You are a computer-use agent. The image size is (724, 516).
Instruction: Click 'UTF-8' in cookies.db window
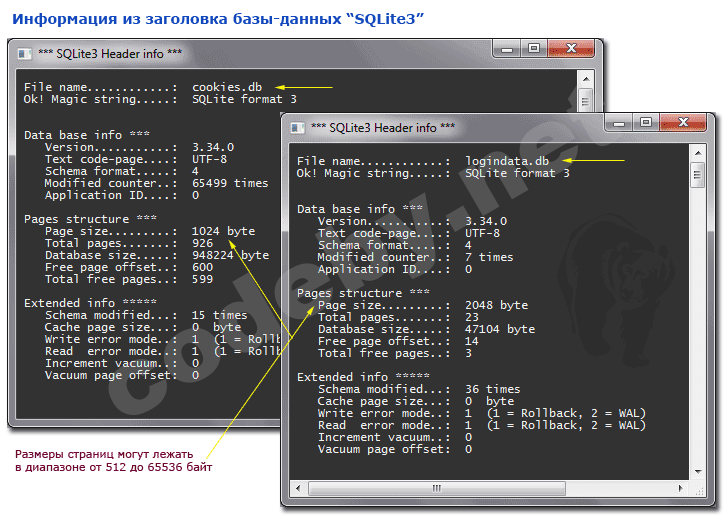coord(210,159)
